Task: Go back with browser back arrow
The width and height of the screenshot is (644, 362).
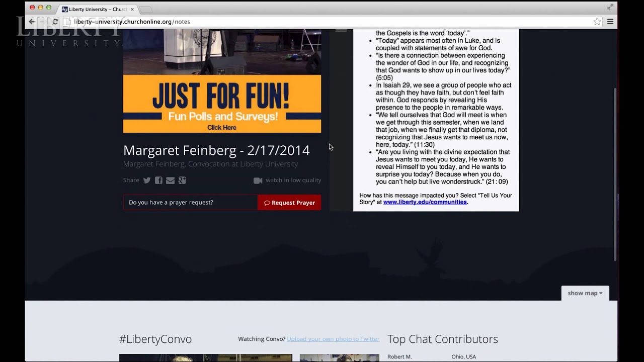Action: [x=32, y=22]
